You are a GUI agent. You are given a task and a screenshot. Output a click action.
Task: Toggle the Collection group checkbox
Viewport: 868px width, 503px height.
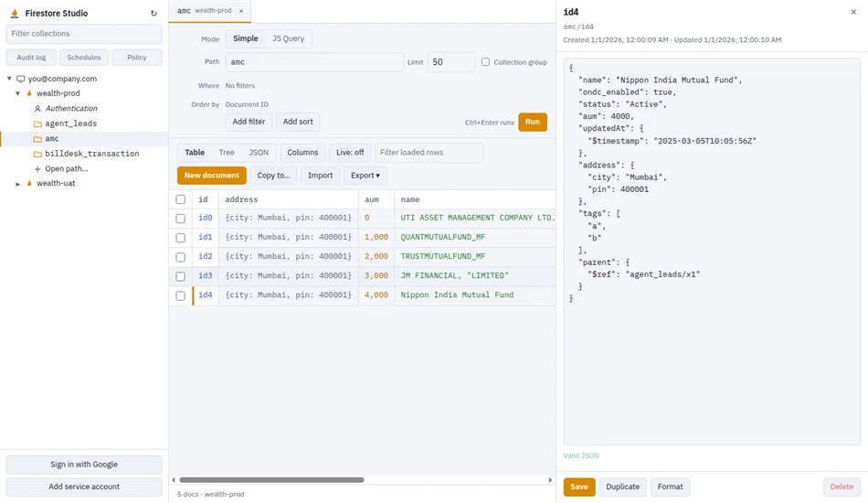click(x=485, y=62)
